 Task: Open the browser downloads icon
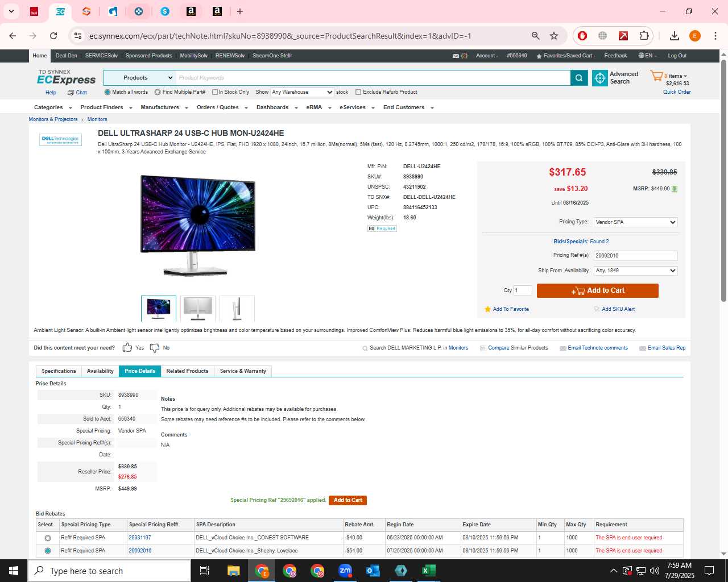pyautogui.click(x=675, y=36)
